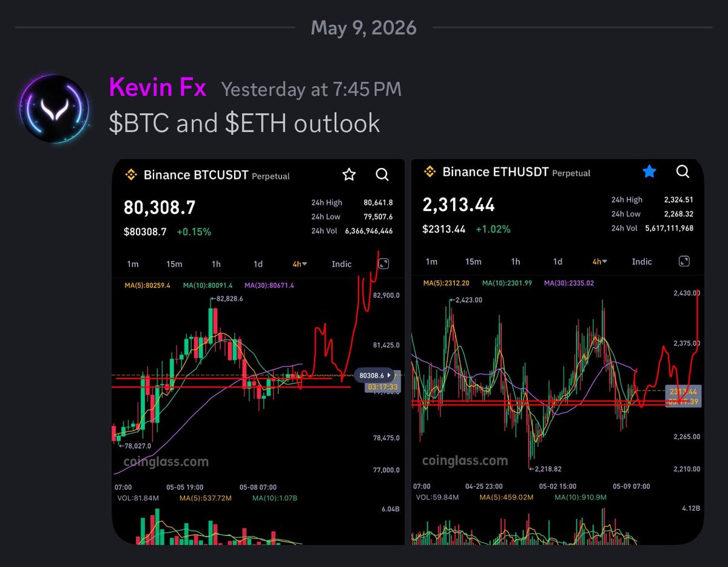
Task: Select 1d timeframe on BTCUSDT chart
Action: click(x=258, y=264)
